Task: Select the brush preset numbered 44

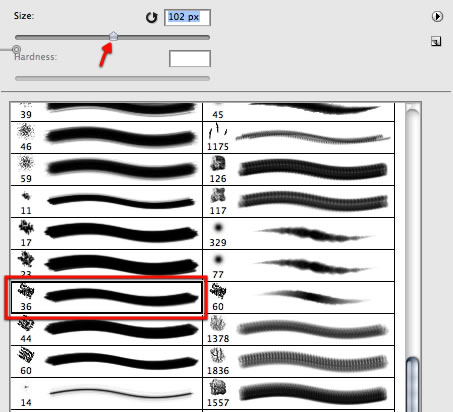Action: (106, 329)
